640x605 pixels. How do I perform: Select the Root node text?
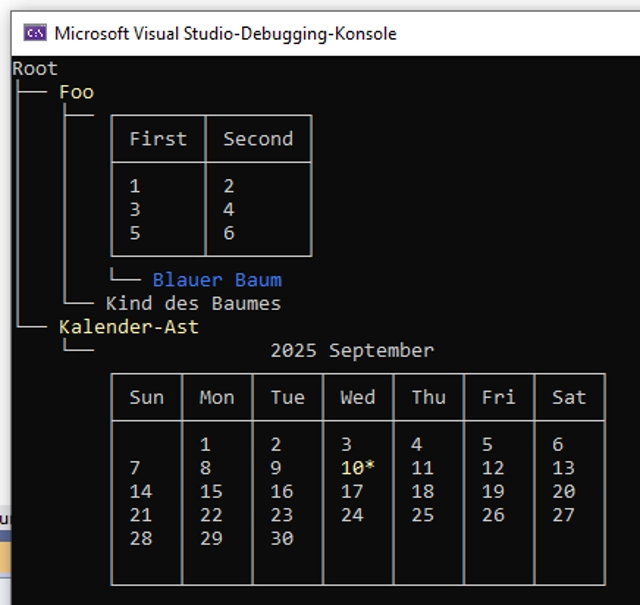[x=35, y=68]
